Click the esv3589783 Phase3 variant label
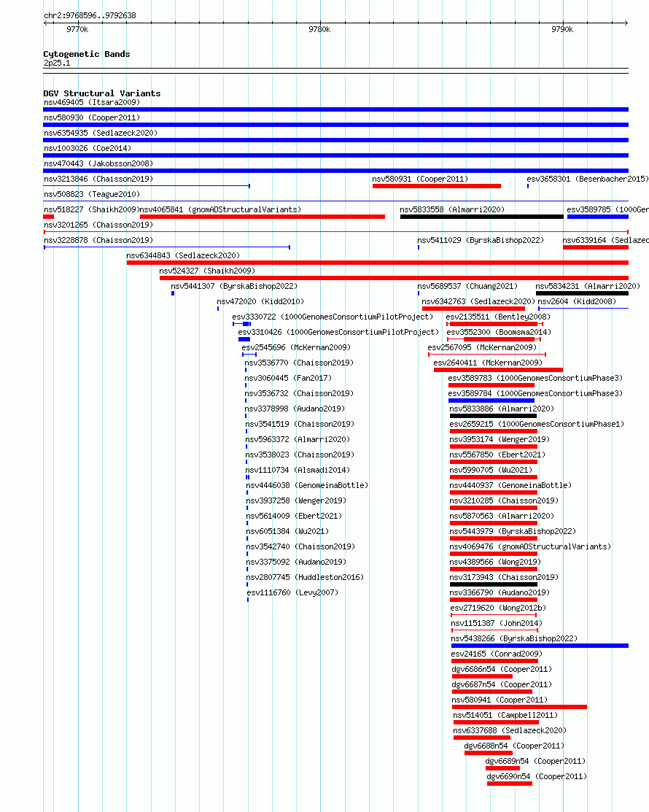649x812 pixels. coord(535,378)
